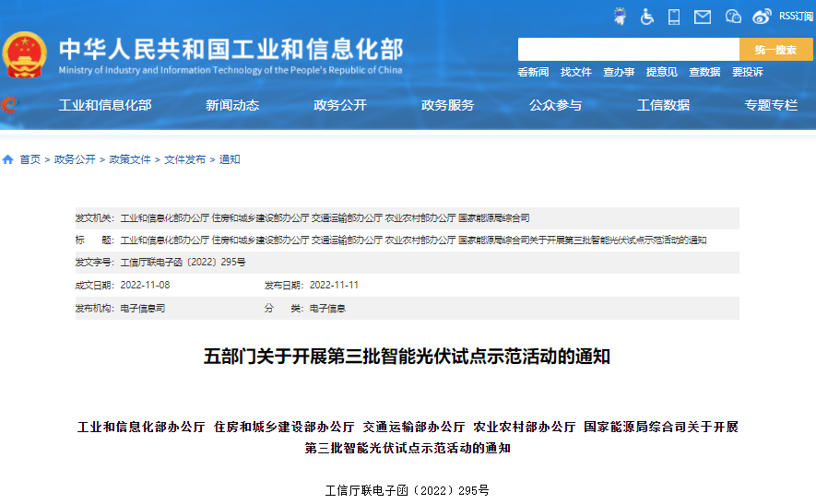Screen dimensions: 816x504
Task: Click the national emblem logo
Action: click(25, 55)
